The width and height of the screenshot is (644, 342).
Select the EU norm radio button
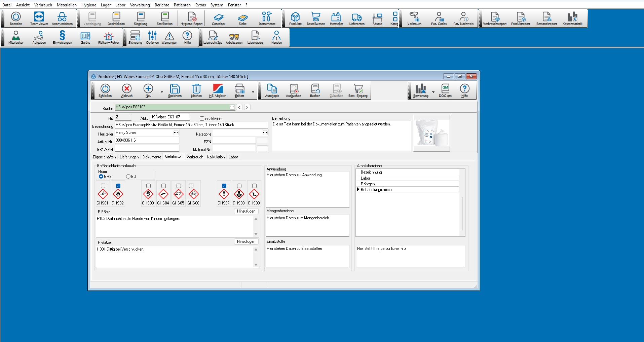(x=128, y=177)
